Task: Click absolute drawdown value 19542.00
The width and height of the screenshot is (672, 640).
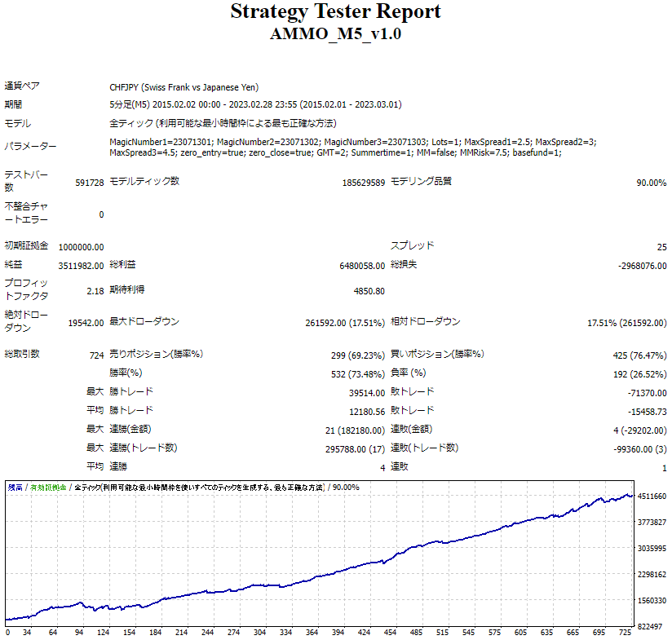Action: 86,323
